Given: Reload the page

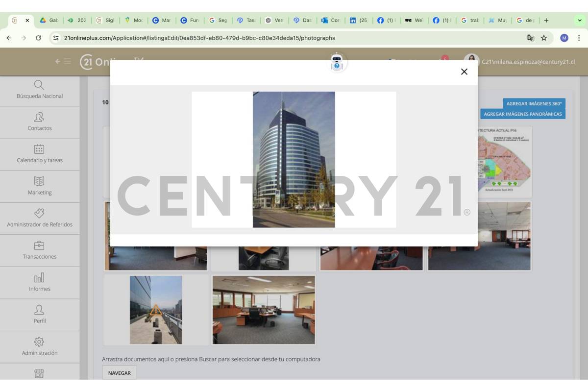Looking at the screenshot, I should pos(38,38).
